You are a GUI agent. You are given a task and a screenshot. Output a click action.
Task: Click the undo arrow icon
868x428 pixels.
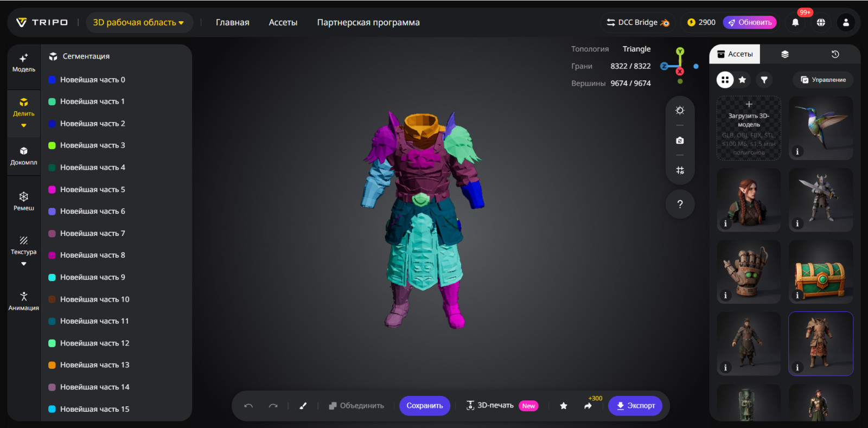tap(248, 406)
